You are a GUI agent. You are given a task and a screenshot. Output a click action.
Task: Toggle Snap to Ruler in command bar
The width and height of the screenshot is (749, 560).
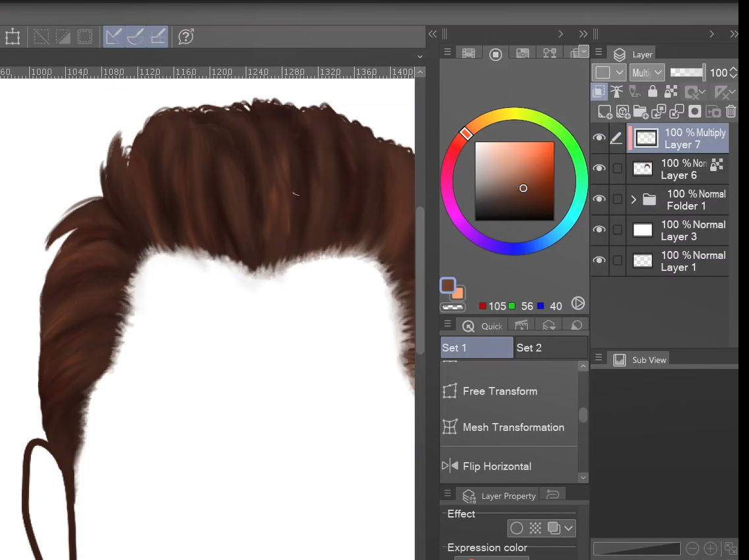click(x=114, y=37)
